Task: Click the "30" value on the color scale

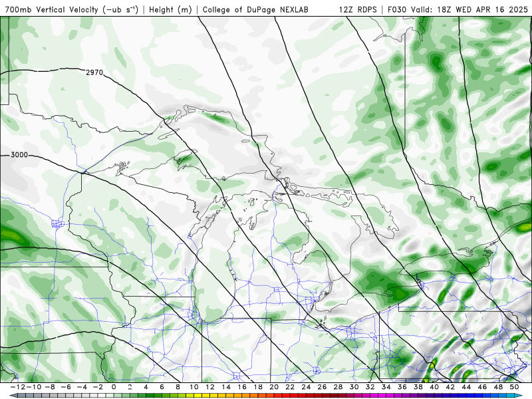Action: coord(354,387)
